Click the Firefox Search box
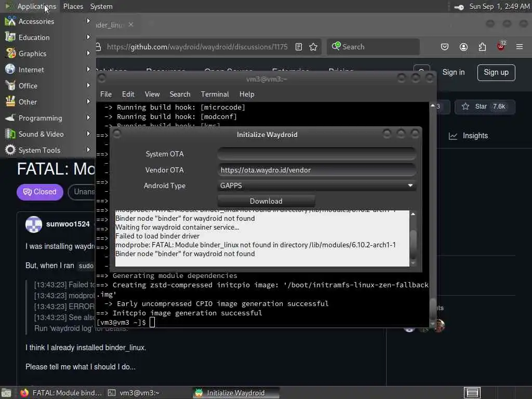This screenshot has height=399, width=532. click(373, 47)
